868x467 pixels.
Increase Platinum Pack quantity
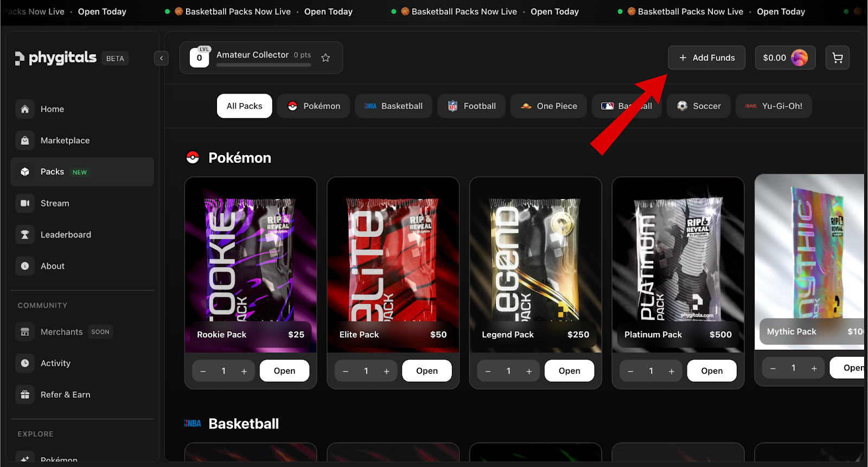[672, 372]
